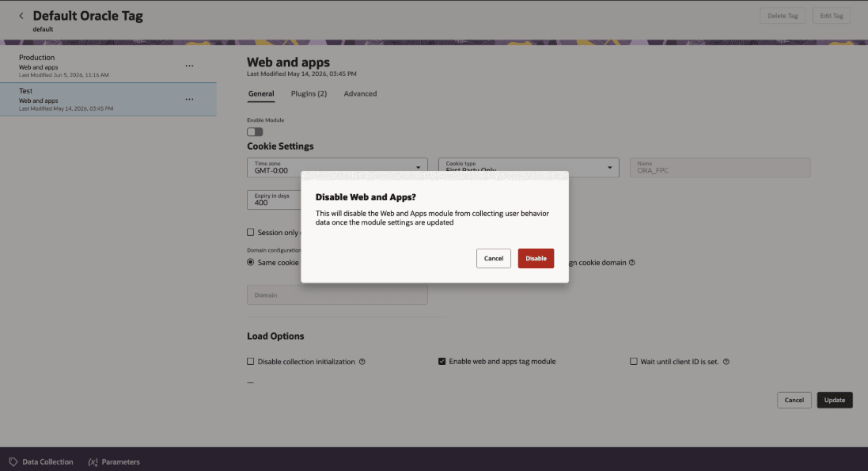This screenshot has width=868, height=471.
Task: Click the Delete Tag button
Action: point(783,16)
